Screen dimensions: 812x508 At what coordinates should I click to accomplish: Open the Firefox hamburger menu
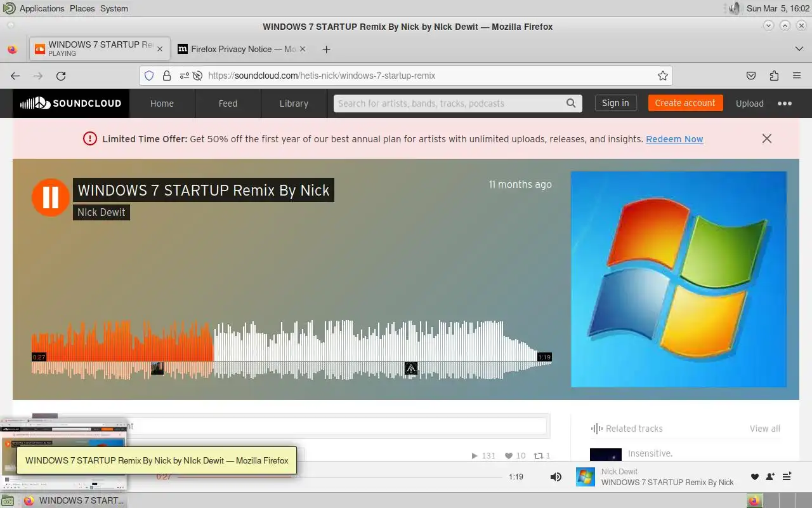click(x=797, y=76)
